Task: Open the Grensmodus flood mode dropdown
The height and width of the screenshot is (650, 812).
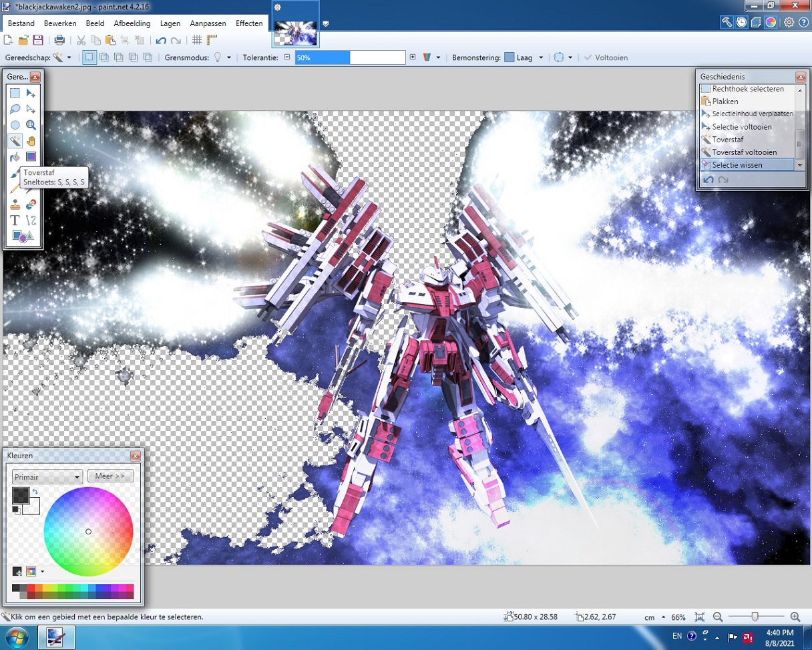Action: [222, 57]
